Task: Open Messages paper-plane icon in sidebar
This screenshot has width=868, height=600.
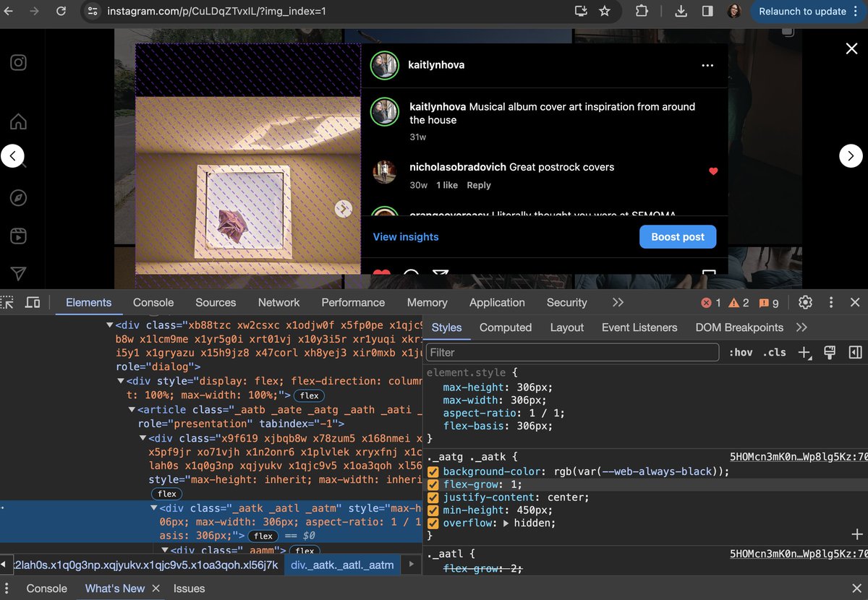Action: click(19, 273)
